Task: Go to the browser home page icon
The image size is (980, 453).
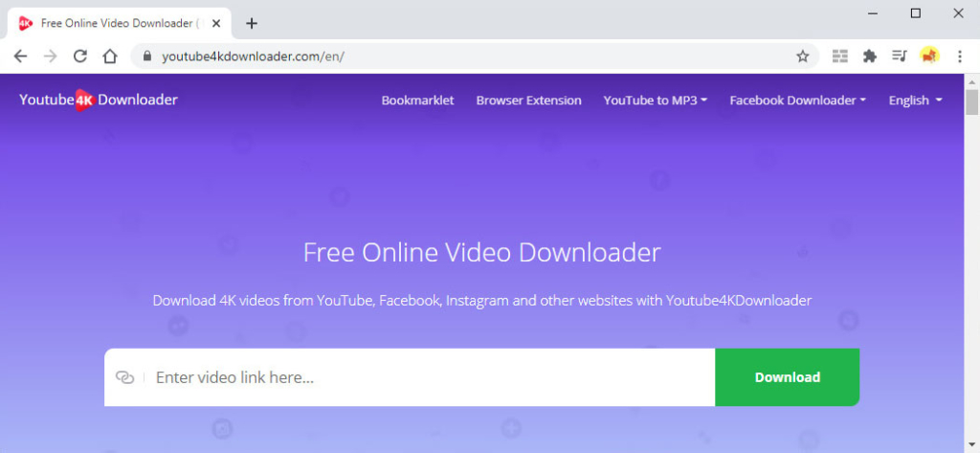Action: 110,57
